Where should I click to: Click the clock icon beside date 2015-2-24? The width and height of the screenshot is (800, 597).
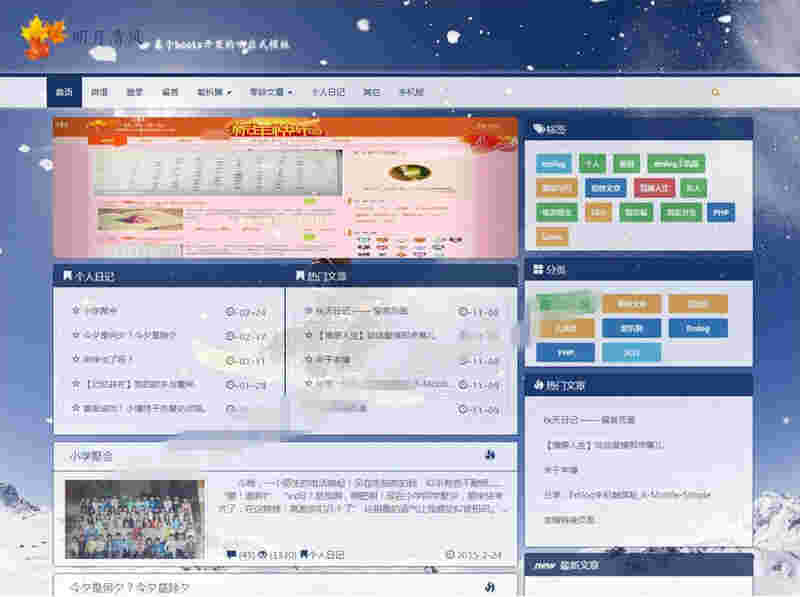(x=450, y=554)
